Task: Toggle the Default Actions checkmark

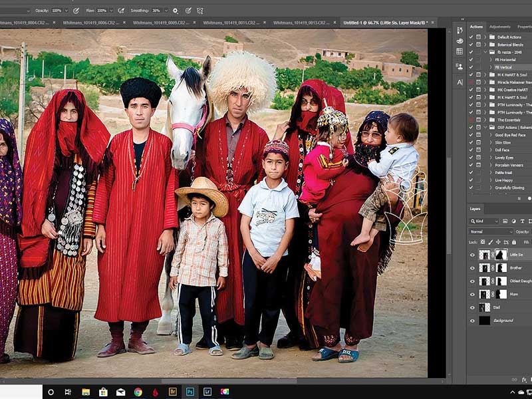Action: pos(471,37)
